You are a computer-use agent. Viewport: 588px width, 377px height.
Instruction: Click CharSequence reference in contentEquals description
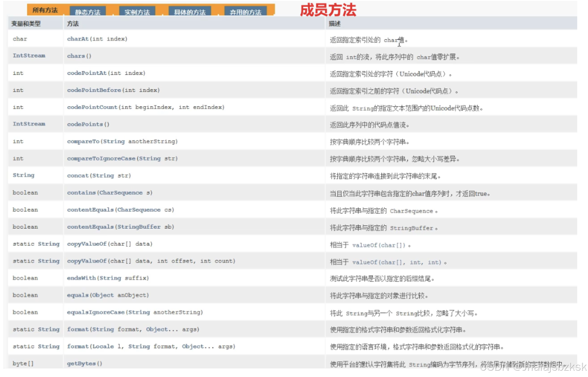click(411, 211)
